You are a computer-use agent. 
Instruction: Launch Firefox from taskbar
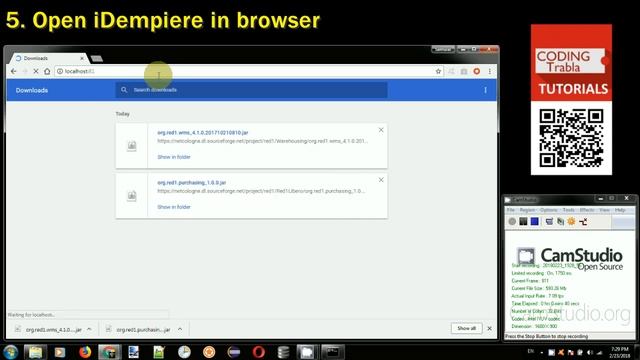[x=85, y=352]
